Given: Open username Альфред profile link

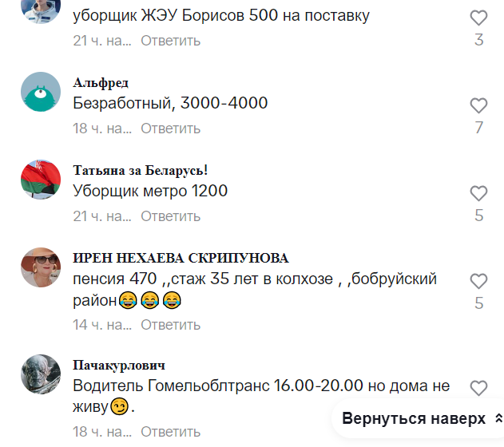Looking at the screenshot, I should coord(101,83).
